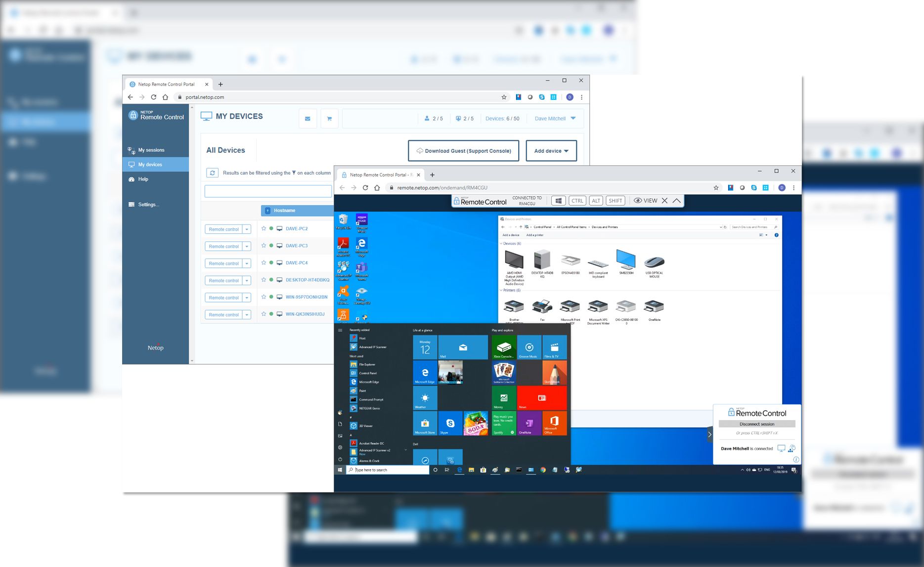Toggle the SHIFT key in remote toolbar
The width and height of the screenshot is (924, 567).
point(616,201)
